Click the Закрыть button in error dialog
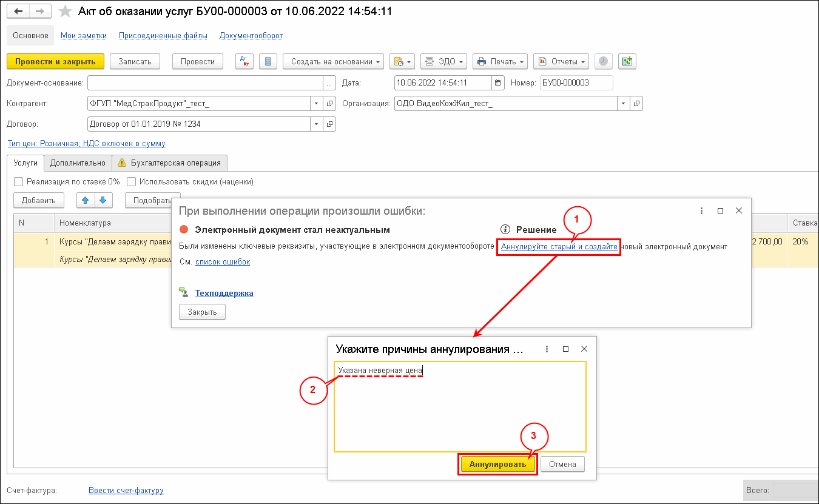Screen dimensions: 819x504 [202, 312]
